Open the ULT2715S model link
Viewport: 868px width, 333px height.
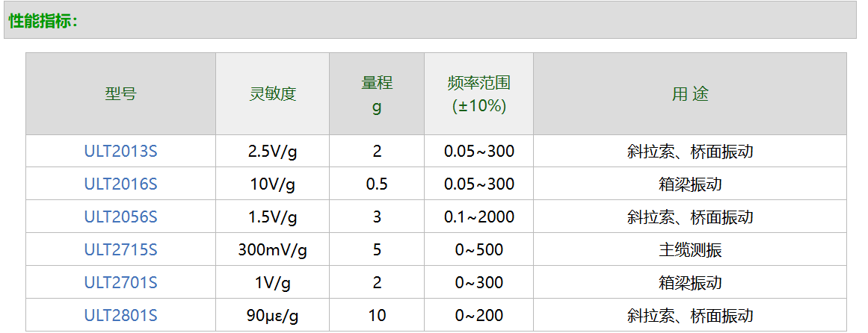[120, 250]
